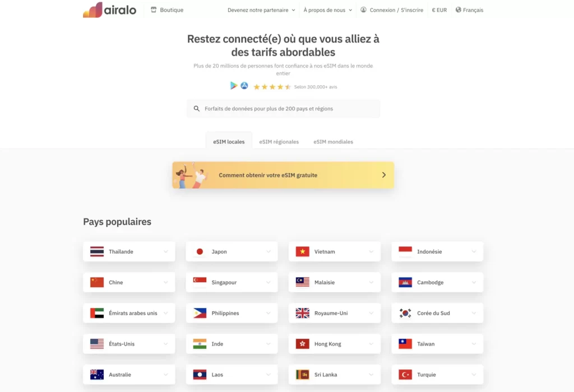Open Apple App Store icon
The width and height of the screenshot is (574, 392).
click(244, 86)
